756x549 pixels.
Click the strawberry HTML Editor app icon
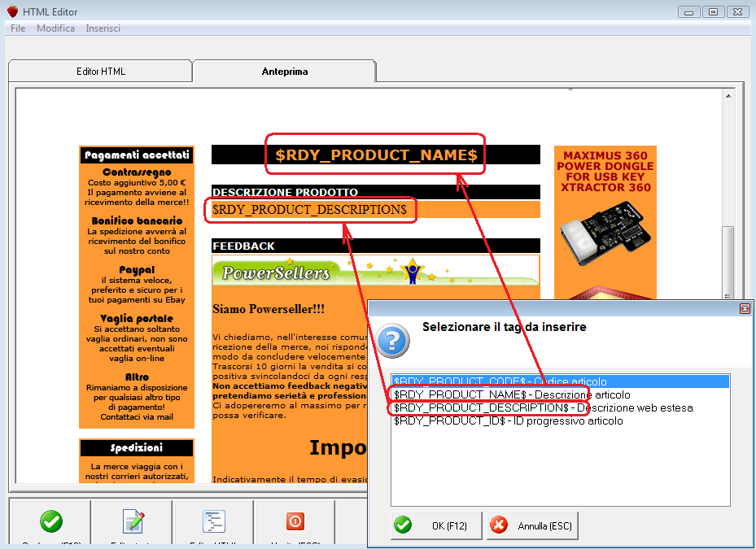(x=12, y=11)
